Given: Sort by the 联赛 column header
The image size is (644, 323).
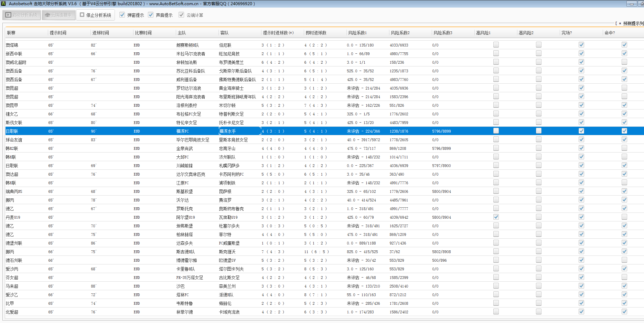Looking at the screenshot, I should 11,33.
